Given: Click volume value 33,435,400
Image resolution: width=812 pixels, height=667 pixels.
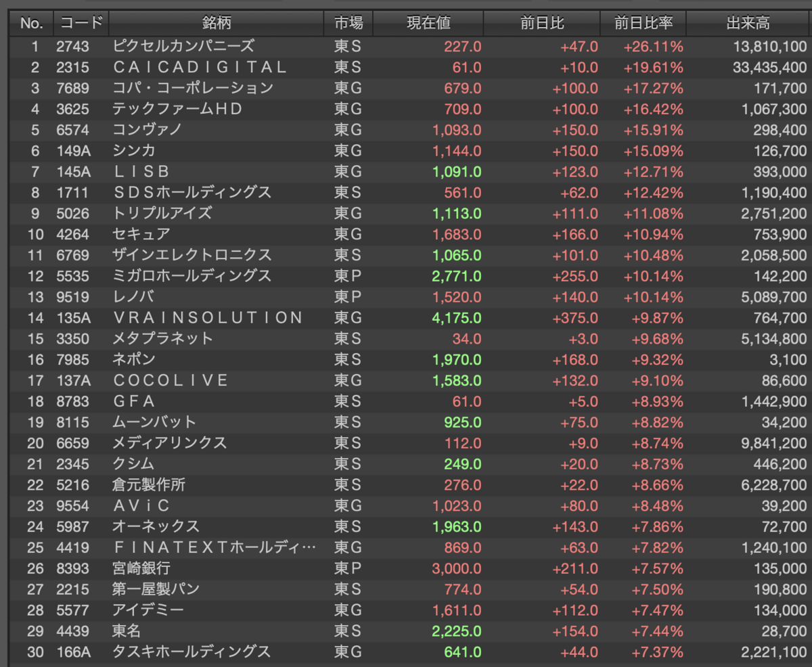Looking at the screenshot, I should (x=769, y=67).
